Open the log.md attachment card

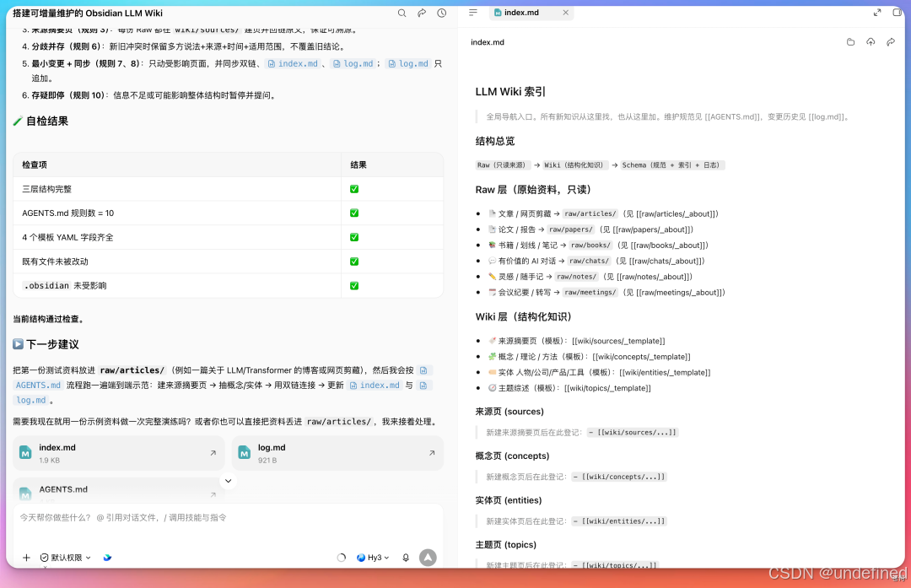coord(337,453)
